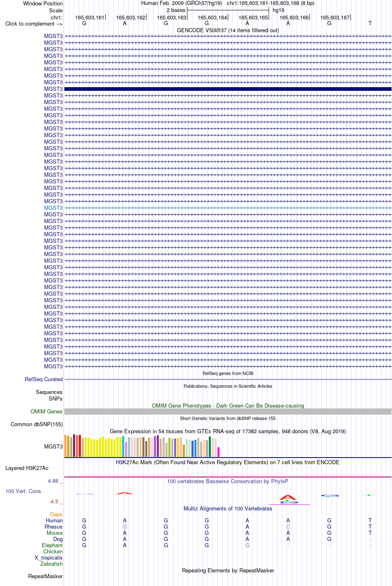The width and height of the screenshot is (392, 586).
Task: Click the 'Chicken' alignment row label
Action: (x=53, y=551)
